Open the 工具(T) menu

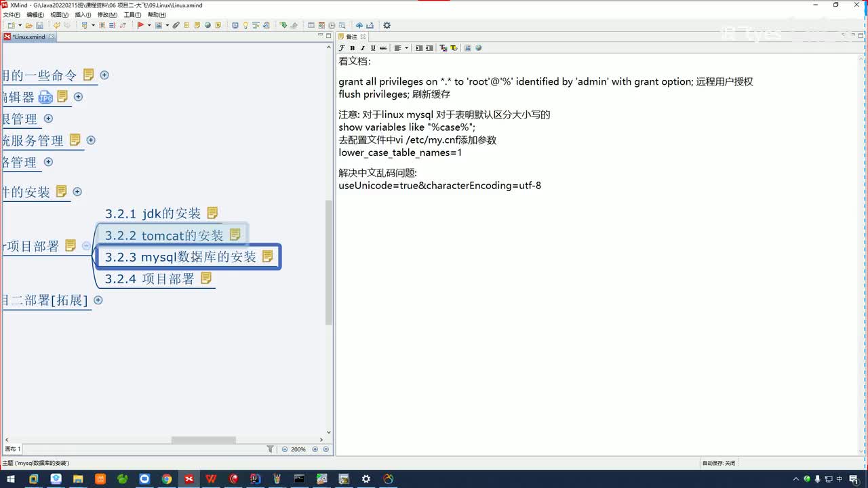132,14
